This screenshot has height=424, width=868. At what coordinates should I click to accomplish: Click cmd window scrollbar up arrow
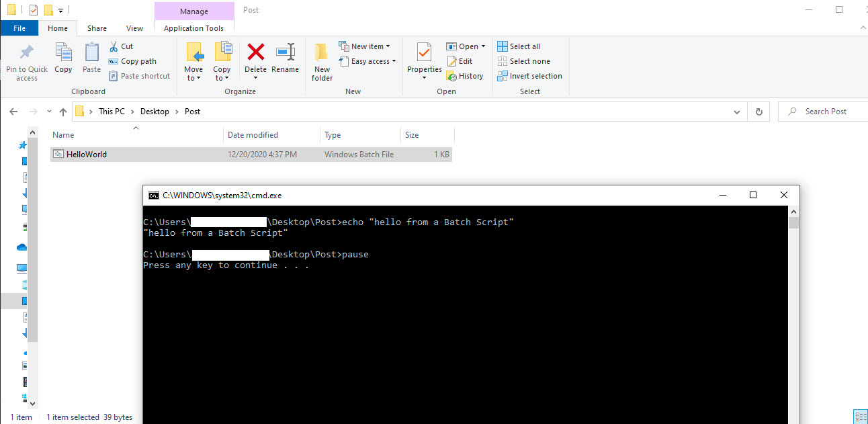click(x=793, y=211)
